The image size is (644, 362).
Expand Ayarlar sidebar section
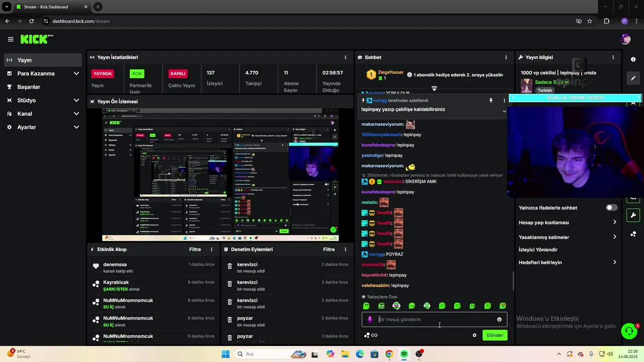click(76, 127)
